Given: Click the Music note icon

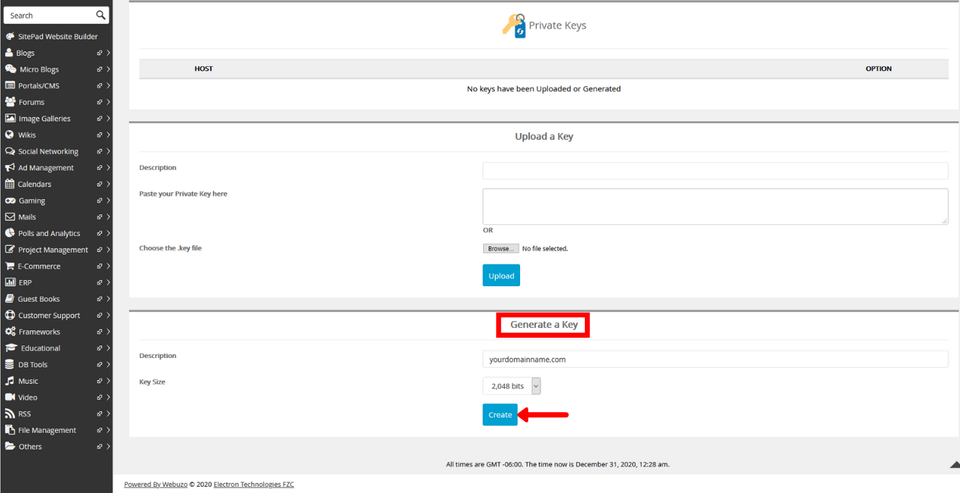Looking at the screenshot, I should [x=10, y=381].
